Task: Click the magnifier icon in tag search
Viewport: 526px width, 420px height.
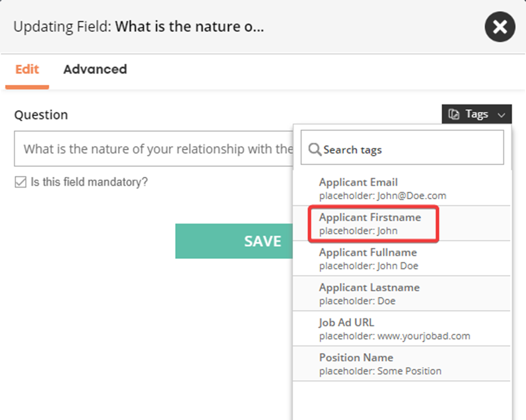Action: (x=314, y=149)
